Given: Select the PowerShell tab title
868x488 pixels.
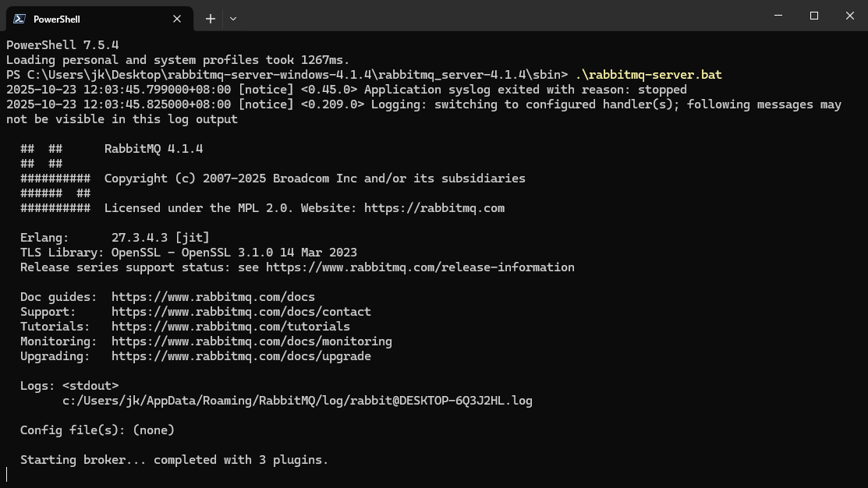Looking at the screenshot, I should (57, 19).
